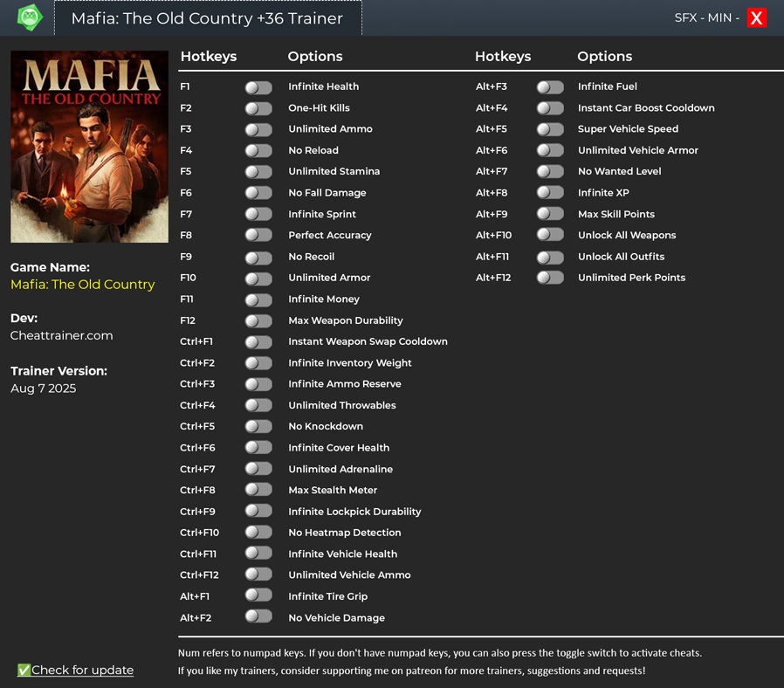Close the trainer with the red X
This screenshot has width=784, height=688.
(757, 18)
